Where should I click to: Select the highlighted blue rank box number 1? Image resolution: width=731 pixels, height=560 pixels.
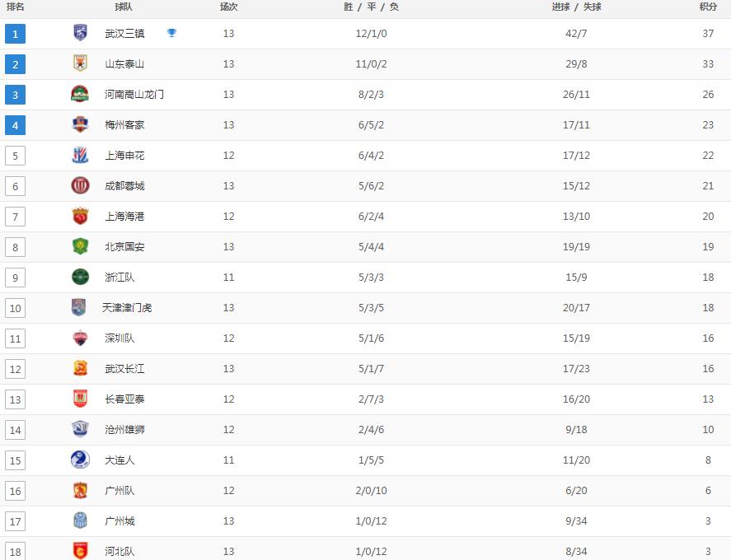(x=15, y=34)
